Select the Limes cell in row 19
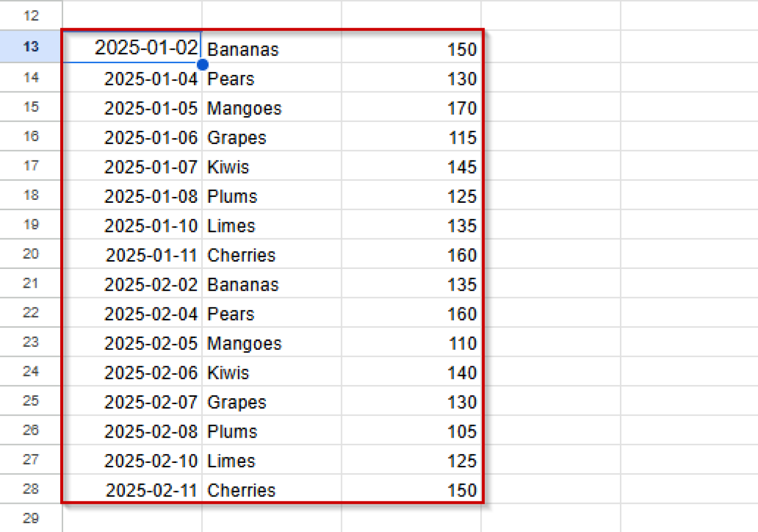 [x=271, y=226]
